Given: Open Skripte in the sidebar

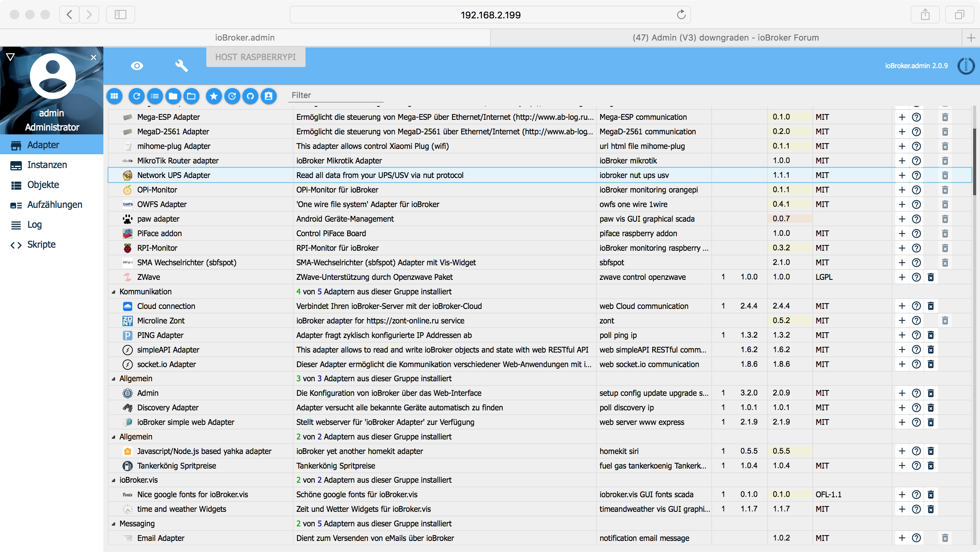Looking at the screenshot, I should coord(41,245).
